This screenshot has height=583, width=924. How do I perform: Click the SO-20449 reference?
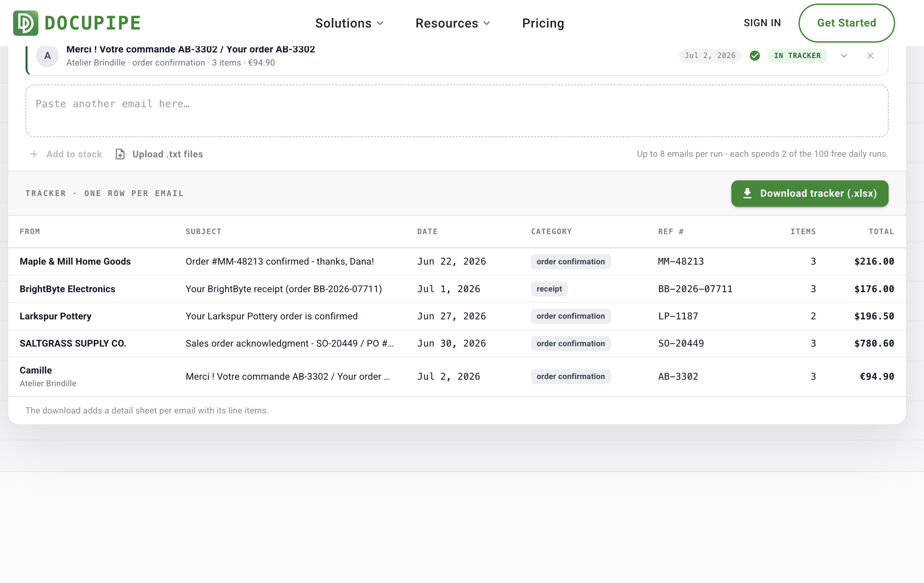point(681,343)
